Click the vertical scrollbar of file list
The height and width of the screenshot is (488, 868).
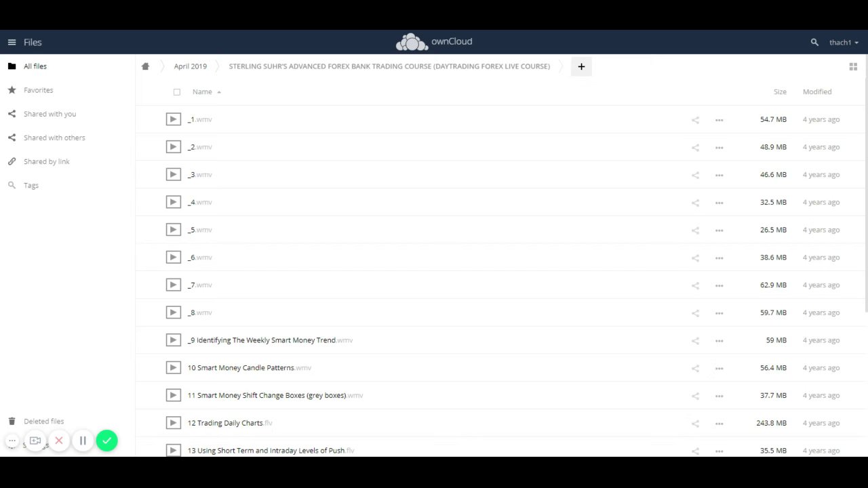pos(866,197)
